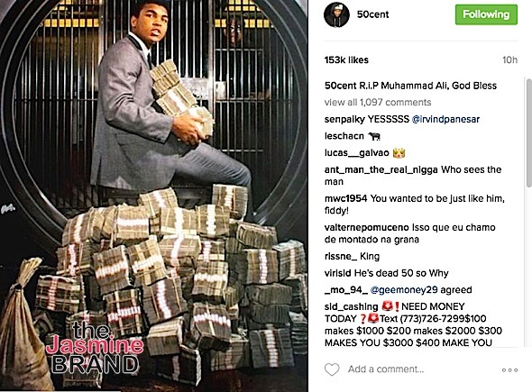This screenshot has width=532, height=392.
Task: Open the valternepomuceno commenter profile
Action: pos(367,227)
